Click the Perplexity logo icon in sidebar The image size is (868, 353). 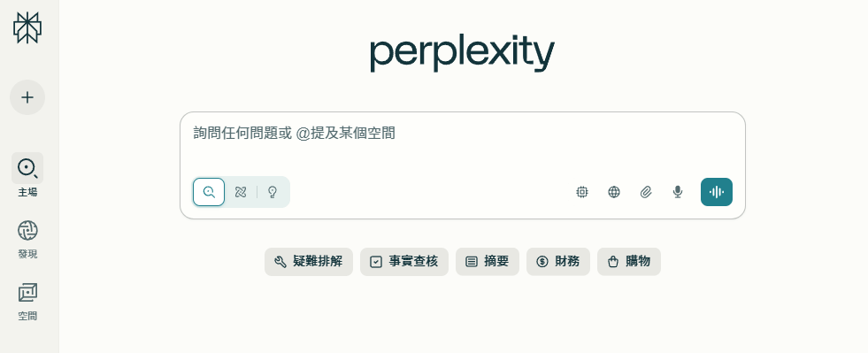pyautogui.click(x=27, y=27)
